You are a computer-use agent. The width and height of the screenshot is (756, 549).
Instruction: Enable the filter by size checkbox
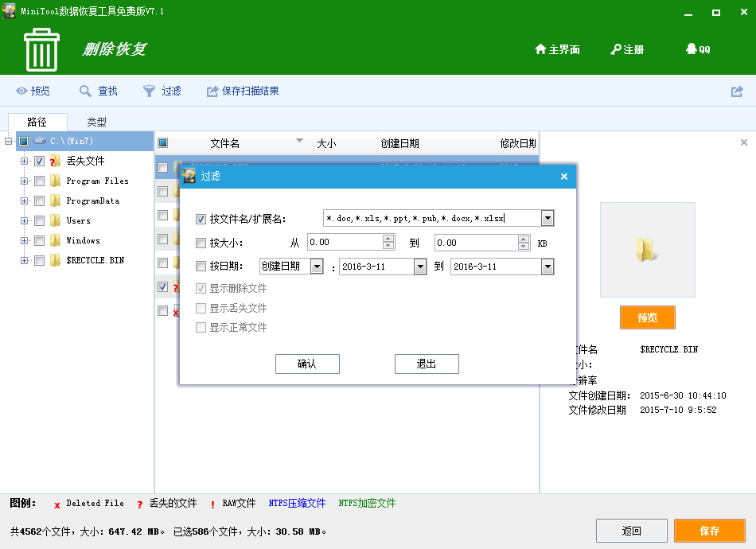tap(201, 243)
